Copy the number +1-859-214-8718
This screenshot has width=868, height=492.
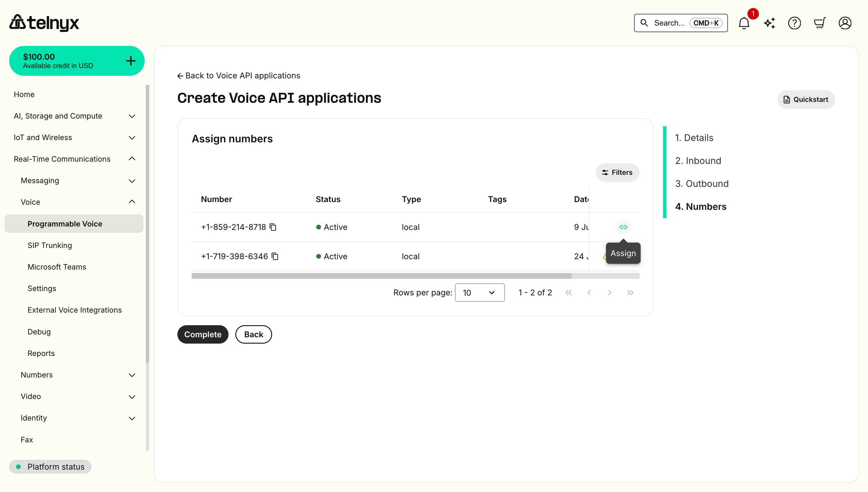click(x=273, y=227)
